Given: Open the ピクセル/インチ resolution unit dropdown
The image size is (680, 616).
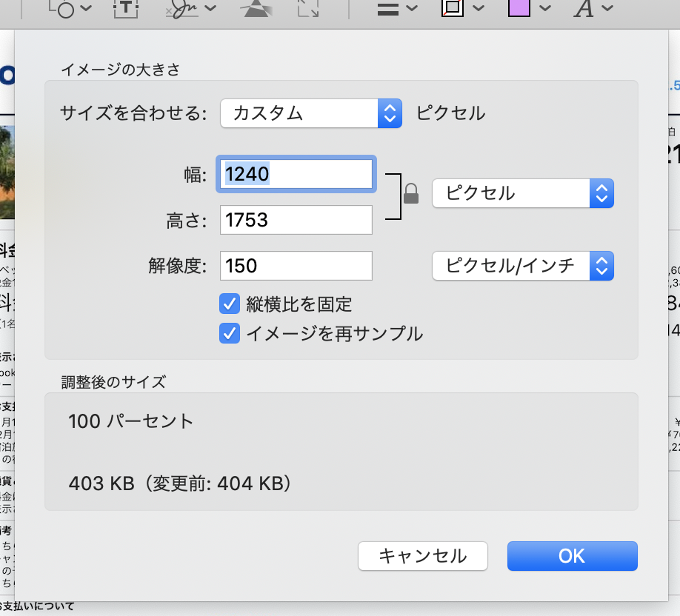Looking at the screenshot, I should (523, 266).
